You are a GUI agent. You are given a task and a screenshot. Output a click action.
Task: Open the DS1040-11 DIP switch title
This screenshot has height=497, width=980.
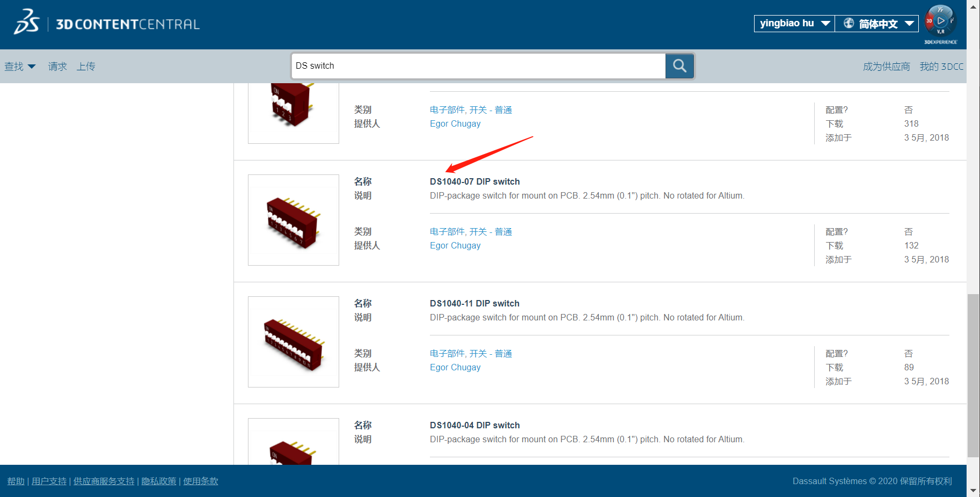474,303
